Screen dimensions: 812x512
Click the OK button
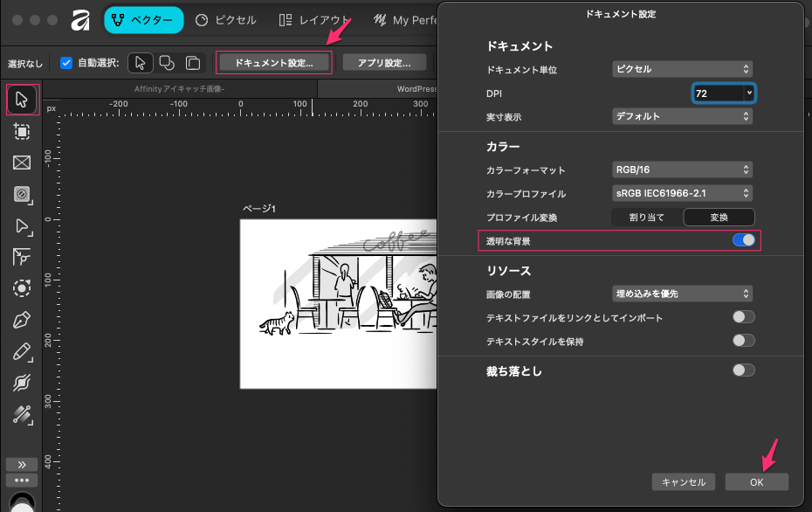(x=756, y=481)
